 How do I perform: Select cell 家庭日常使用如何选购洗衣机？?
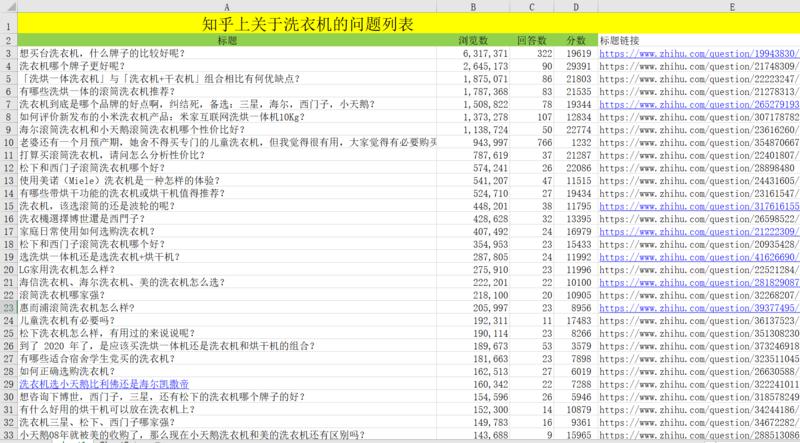[x=227, y=231]
